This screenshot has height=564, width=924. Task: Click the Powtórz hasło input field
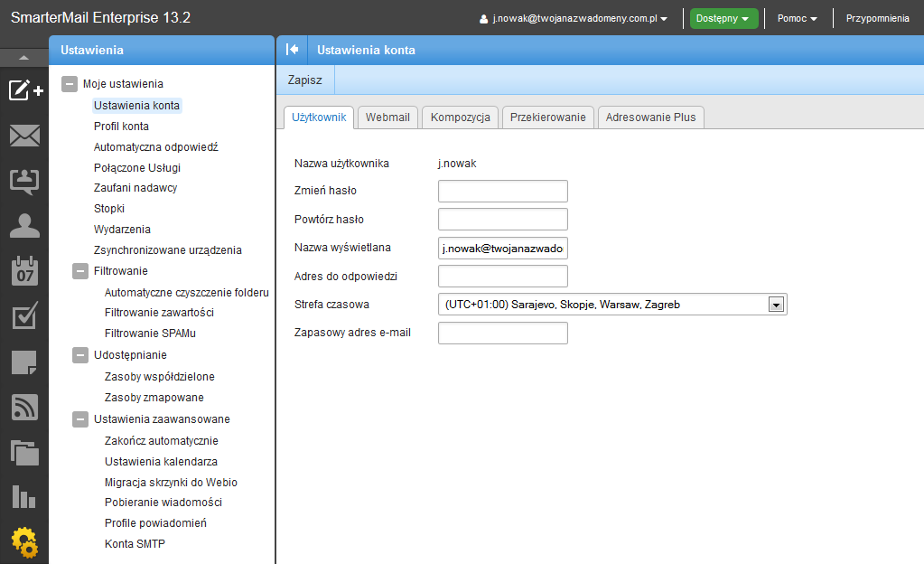[503, 219]
